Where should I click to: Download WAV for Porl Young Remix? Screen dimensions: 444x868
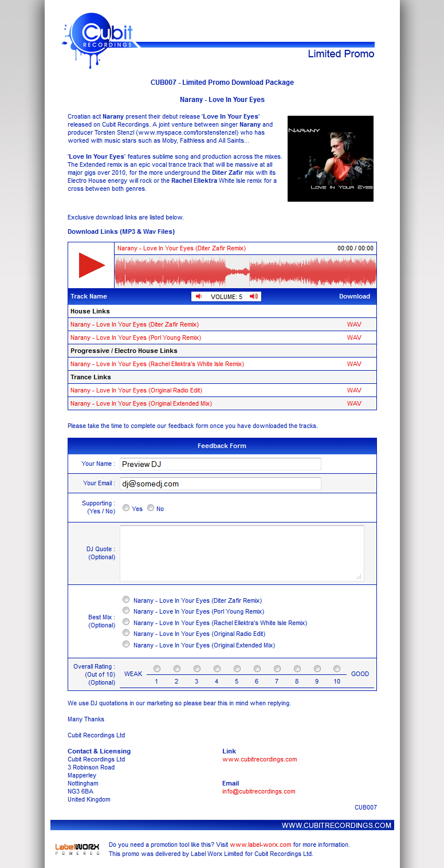(354, 337)
